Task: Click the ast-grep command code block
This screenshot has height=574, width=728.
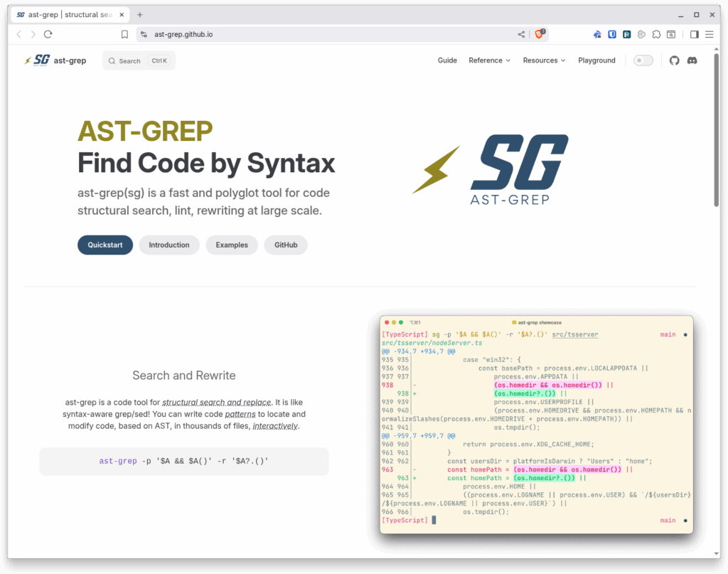Action: pos(184,461)
